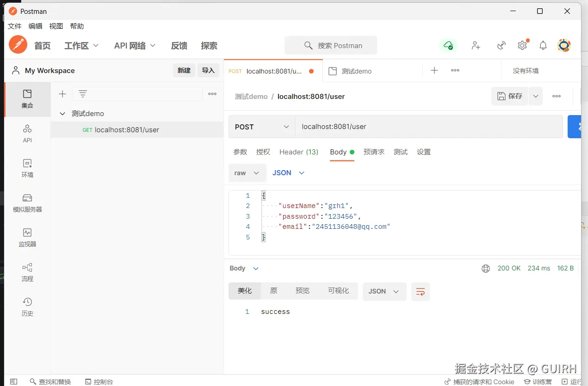Open the 控制台 console in the status bar
Screen dimensions: 588x386
(99, 381)
